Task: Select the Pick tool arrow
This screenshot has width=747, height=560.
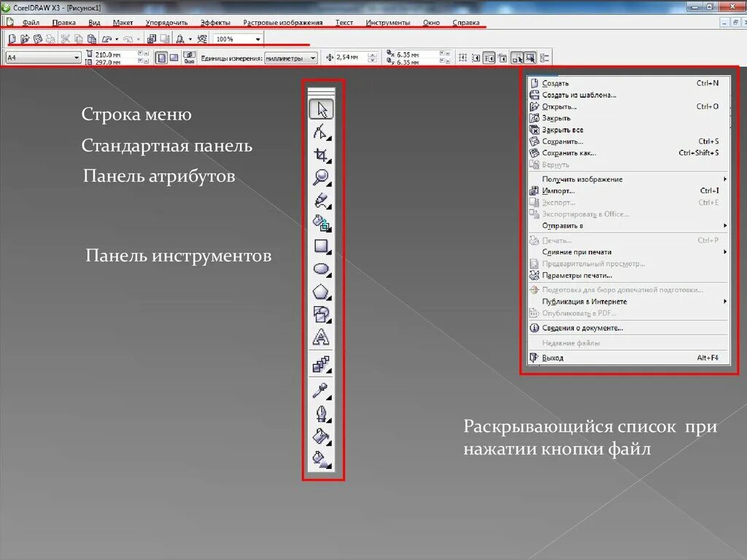Action: pos(322,109)
